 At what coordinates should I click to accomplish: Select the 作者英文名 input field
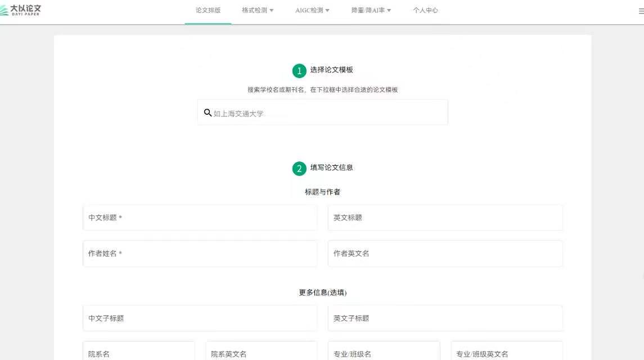(x=445, y=254)
